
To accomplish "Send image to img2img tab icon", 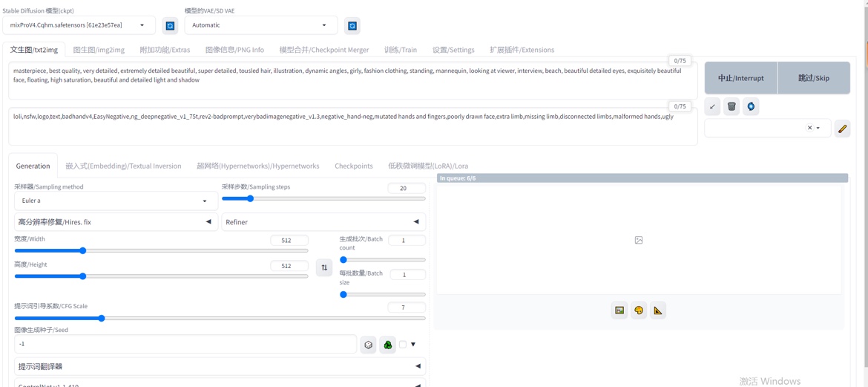I will pos(619,310).
